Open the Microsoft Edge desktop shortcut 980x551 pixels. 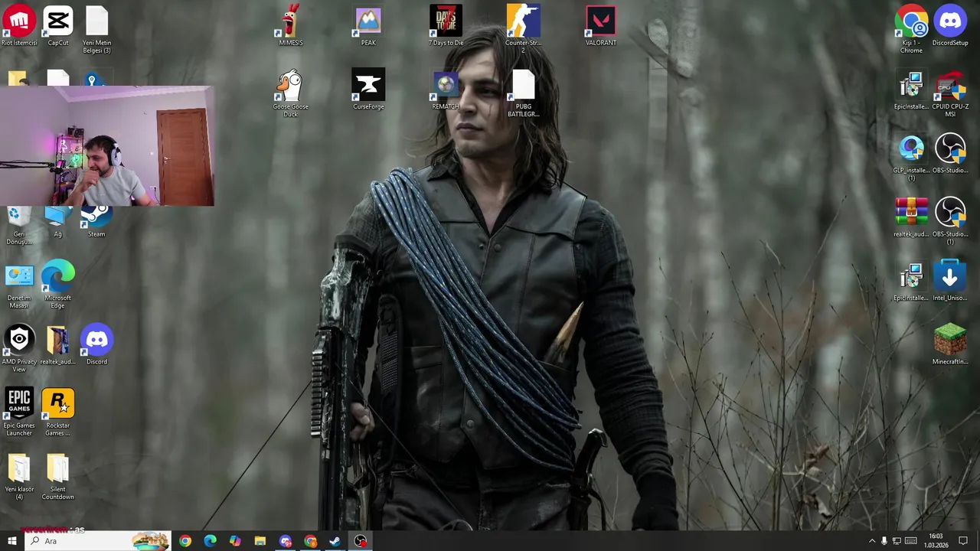coord(58,285)
